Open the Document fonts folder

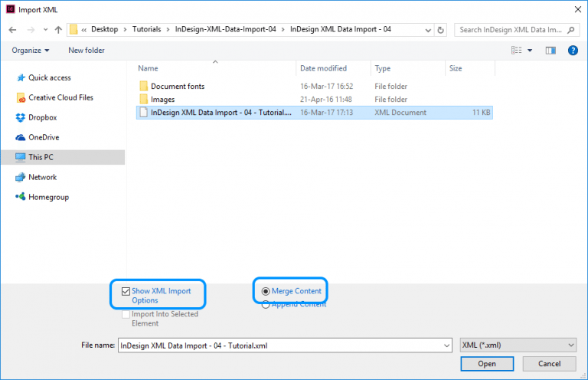tap(177, 86)
